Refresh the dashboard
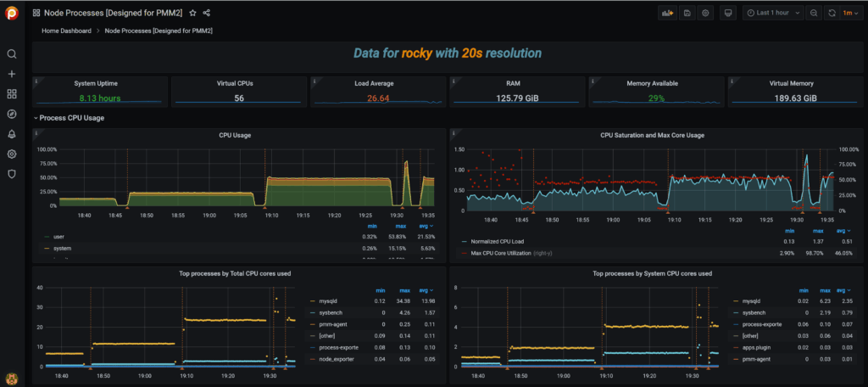868x387 pixels. tap(832, 13)
